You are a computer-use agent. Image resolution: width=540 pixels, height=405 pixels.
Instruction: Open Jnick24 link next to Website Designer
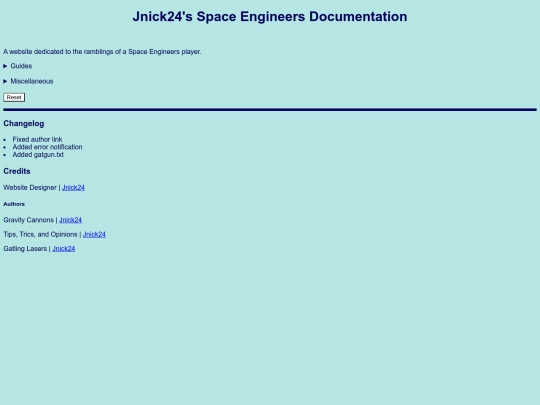click(73, 187)
